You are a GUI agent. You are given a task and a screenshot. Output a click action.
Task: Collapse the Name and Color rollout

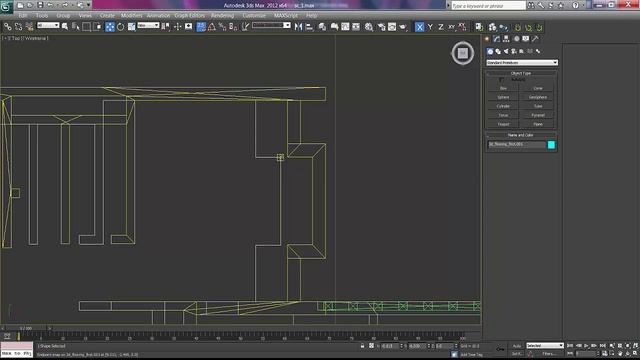(521, 135)
